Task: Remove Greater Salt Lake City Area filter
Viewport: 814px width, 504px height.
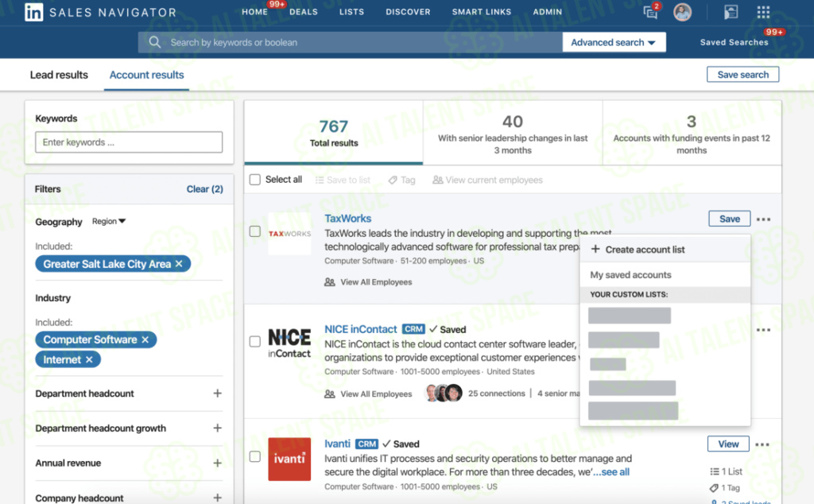Action: pos(179,264)
